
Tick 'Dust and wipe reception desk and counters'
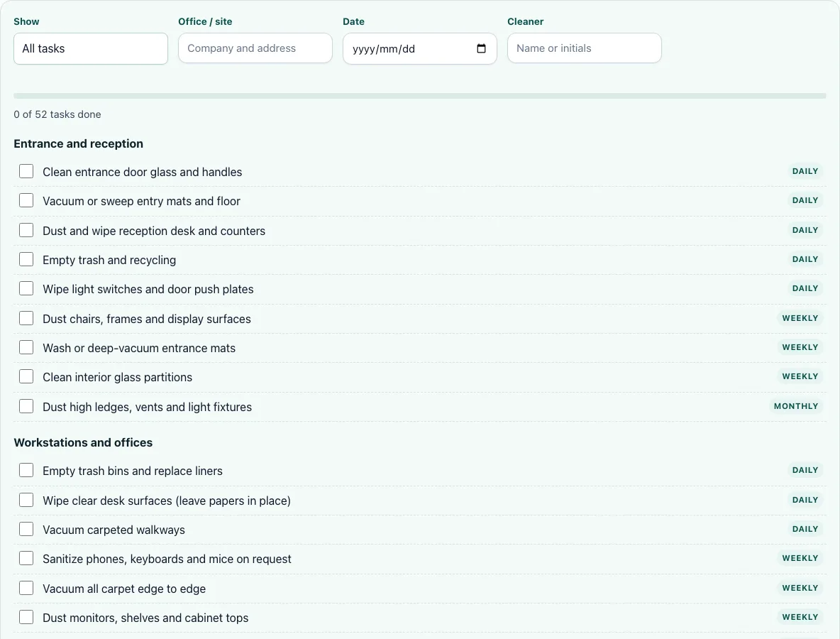(26, 230)
